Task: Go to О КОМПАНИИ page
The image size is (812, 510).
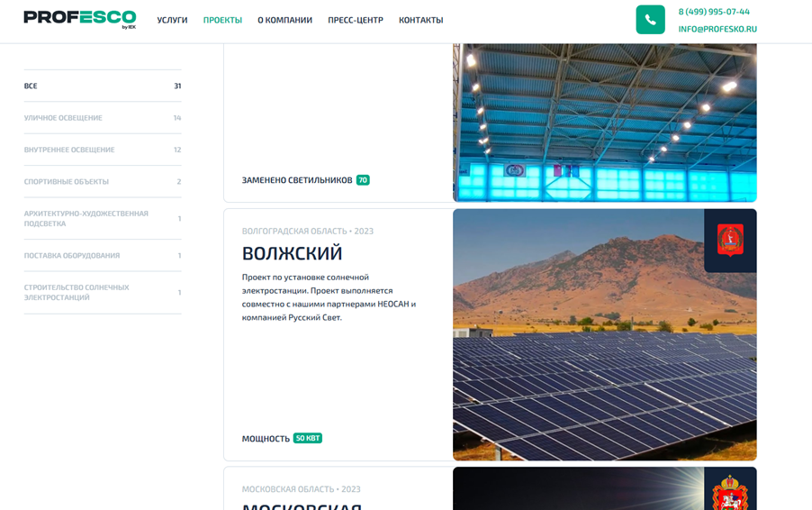Action: (x=284, y=20)
